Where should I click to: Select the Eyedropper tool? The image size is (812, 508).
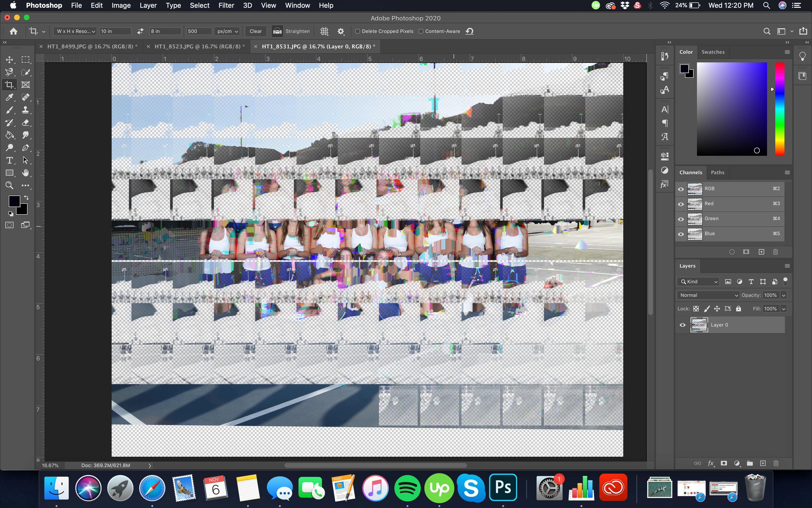coord(9,97)
